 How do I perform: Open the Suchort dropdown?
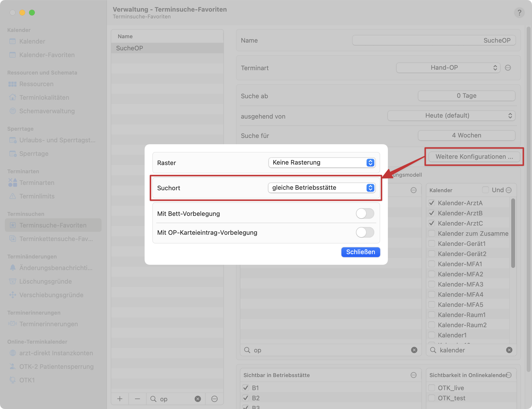pyautogui.click(x=322, y=188)
